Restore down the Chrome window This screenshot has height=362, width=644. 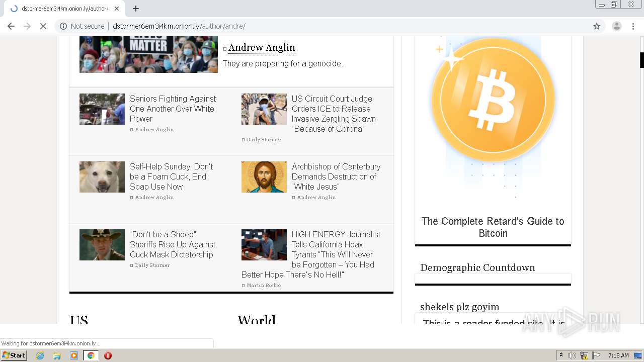614,5
